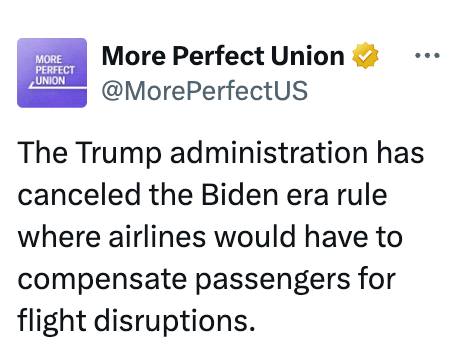Viewport: 464px width, 362px height.
Task: Open the More Perfect Union profile avatar
Action: (52, 73)
